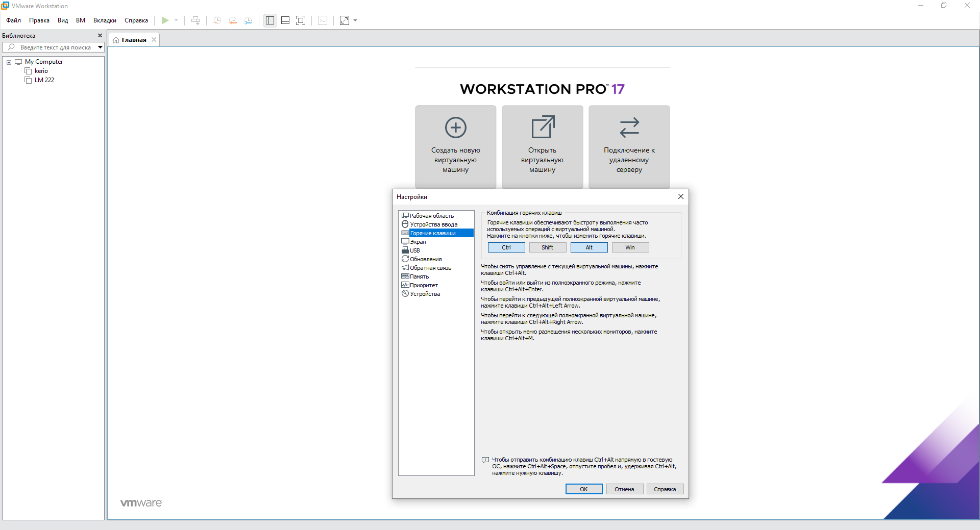The height and width of the screenshot is (530, 980).
Task: Toggle the Shift hotkey button
Action: (x=548, y=247)
